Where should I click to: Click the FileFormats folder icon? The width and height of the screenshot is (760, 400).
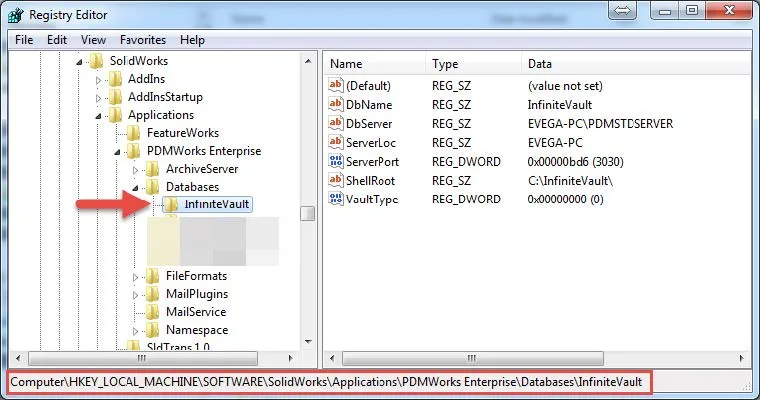tap(153, 276)
